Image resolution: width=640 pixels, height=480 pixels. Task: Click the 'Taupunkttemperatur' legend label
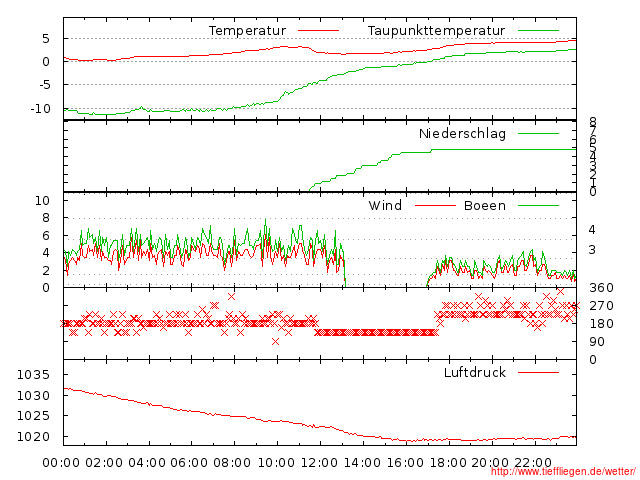pyautogui.click(x=436, y=31)
